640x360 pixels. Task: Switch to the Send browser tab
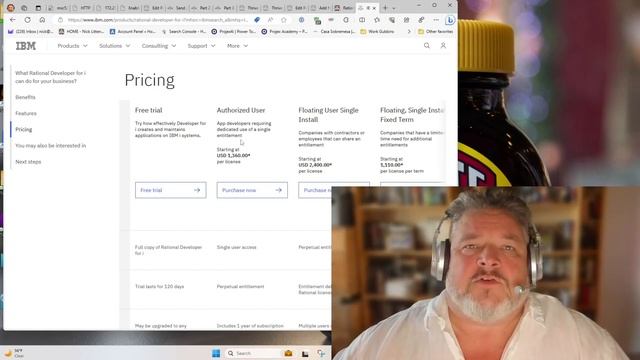178,8
